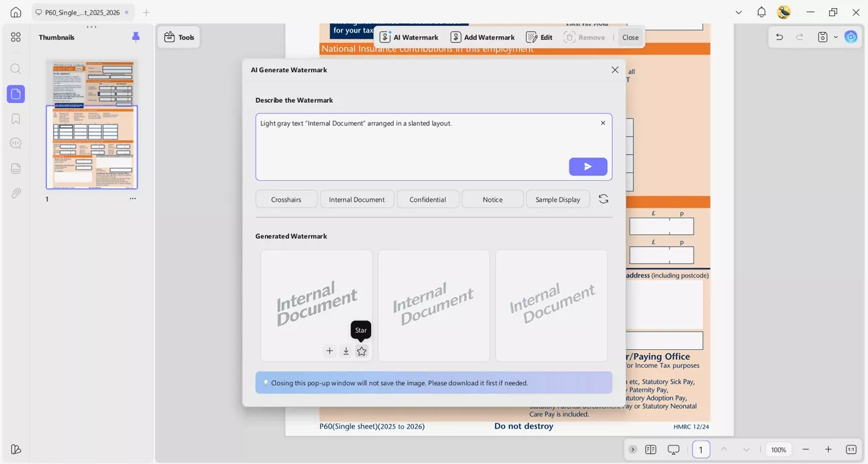
Task: Open the user account avatar
Action: (784, 12)
